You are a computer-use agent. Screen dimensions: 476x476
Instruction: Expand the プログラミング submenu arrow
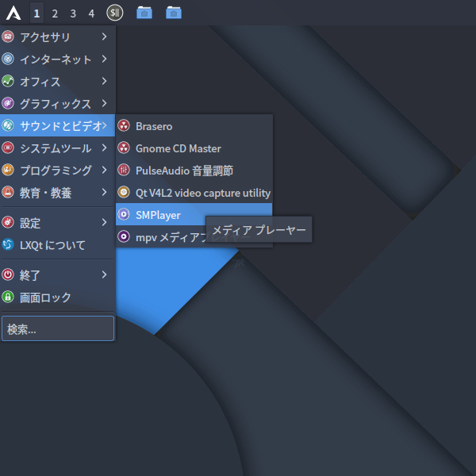point(104,170)
